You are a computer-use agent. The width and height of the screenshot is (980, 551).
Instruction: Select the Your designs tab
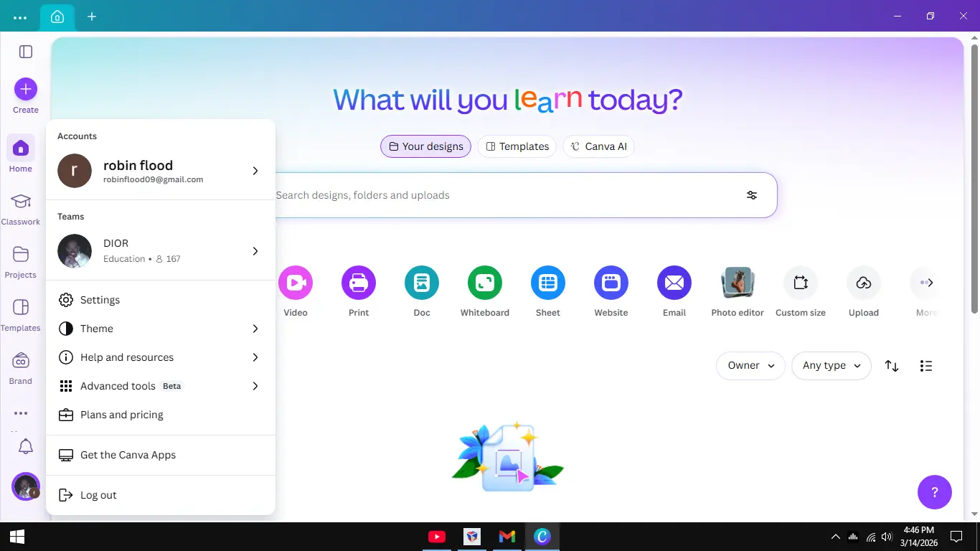425,146
